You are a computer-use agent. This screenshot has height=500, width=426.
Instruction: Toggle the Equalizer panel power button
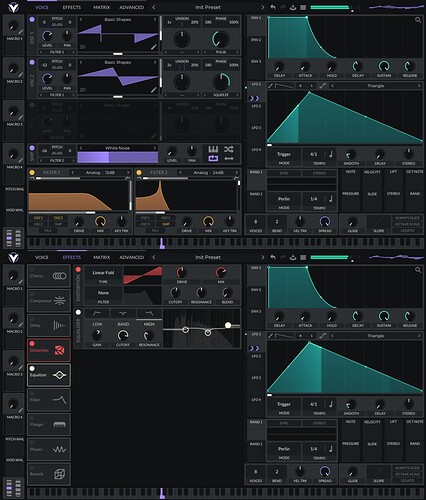coord(78,312)
